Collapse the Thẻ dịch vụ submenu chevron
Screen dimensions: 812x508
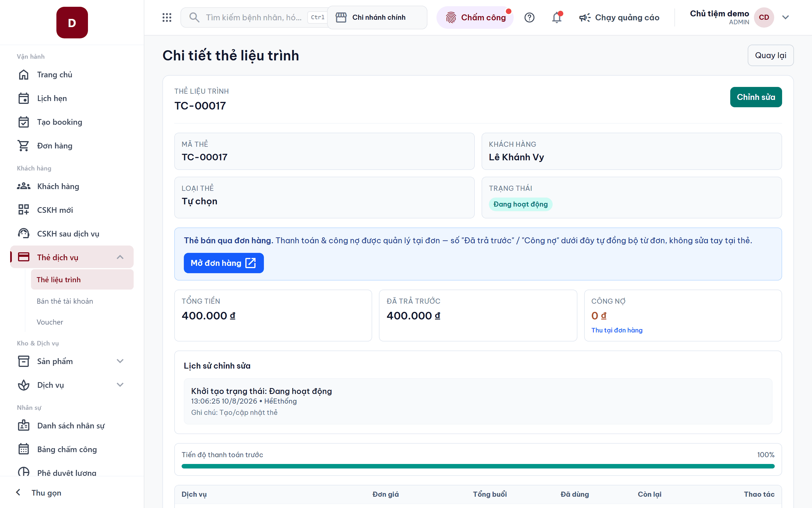tap(120, 257)
